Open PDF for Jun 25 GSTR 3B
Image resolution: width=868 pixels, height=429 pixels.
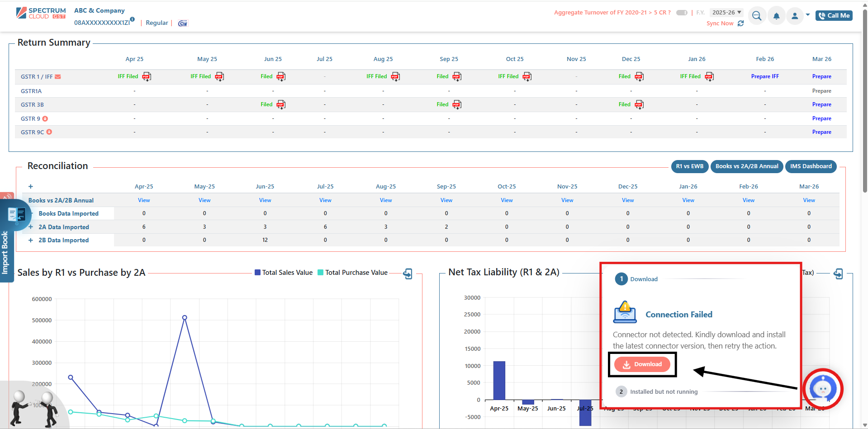[x=281, y=105]
